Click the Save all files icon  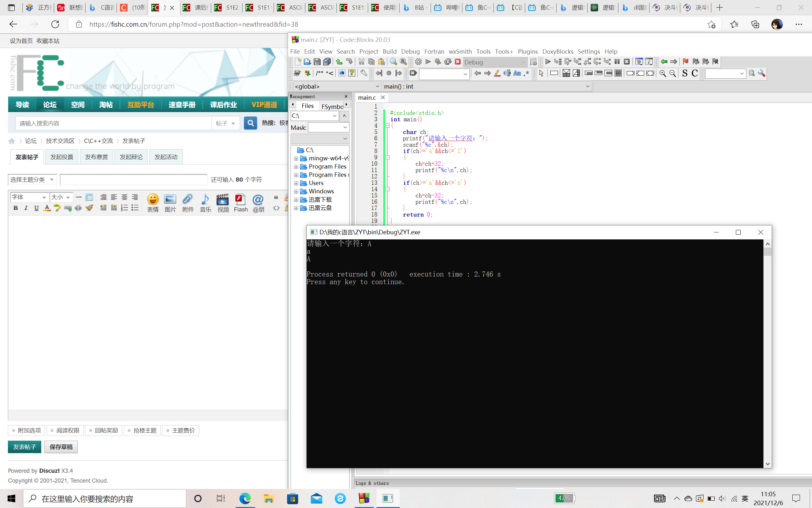click(x=327, y=62)
